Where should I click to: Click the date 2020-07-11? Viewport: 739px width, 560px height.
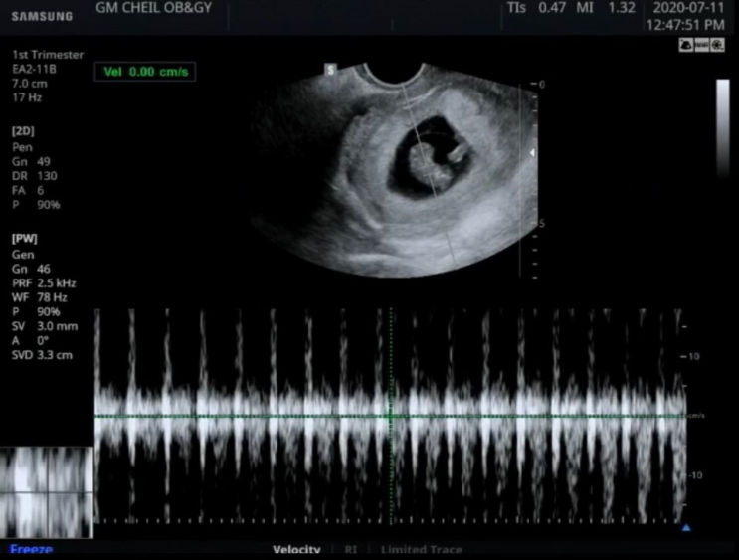688,8
